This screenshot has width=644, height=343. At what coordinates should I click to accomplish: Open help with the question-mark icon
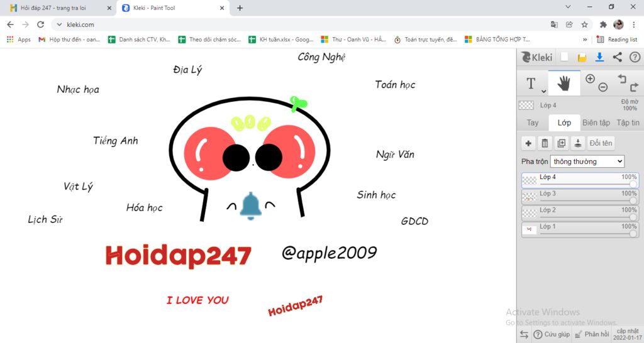point(635,57)
